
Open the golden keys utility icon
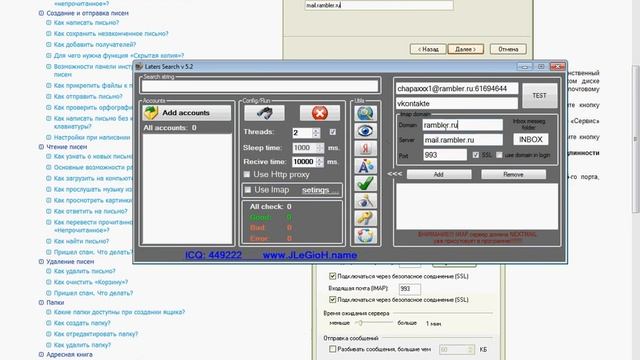(x=365, y=218)
